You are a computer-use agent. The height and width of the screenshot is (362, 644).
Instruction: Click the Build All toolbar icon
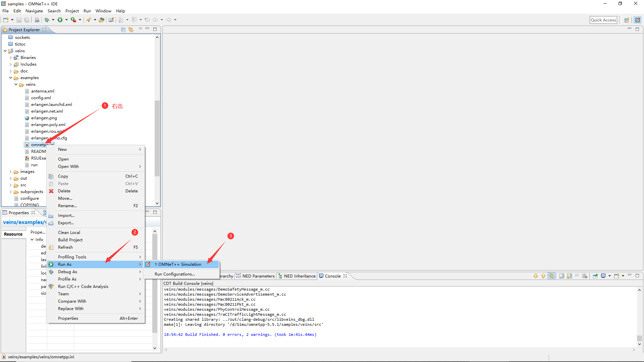click(37, 20)
